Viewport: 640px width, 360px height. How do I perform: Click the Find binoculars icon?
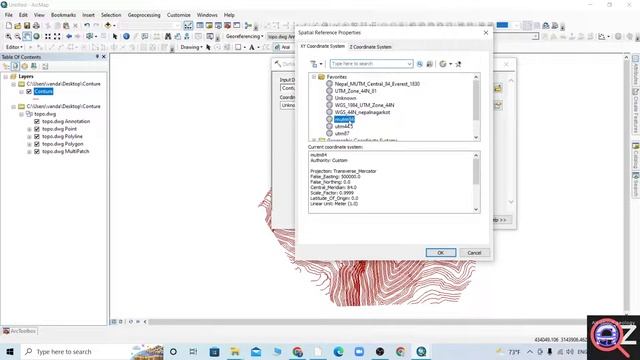168,36
